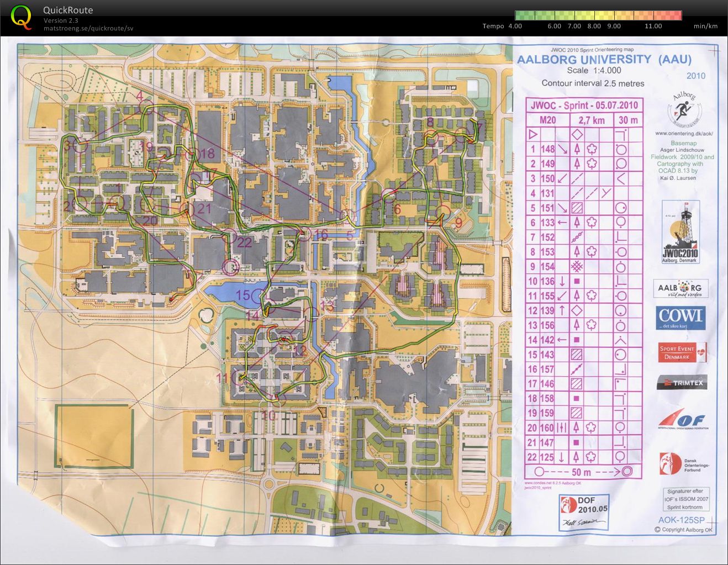The height and width of the screenshot is (565, 728).
Task: Click control code 131 in row 4
Action: click(547, 193)
